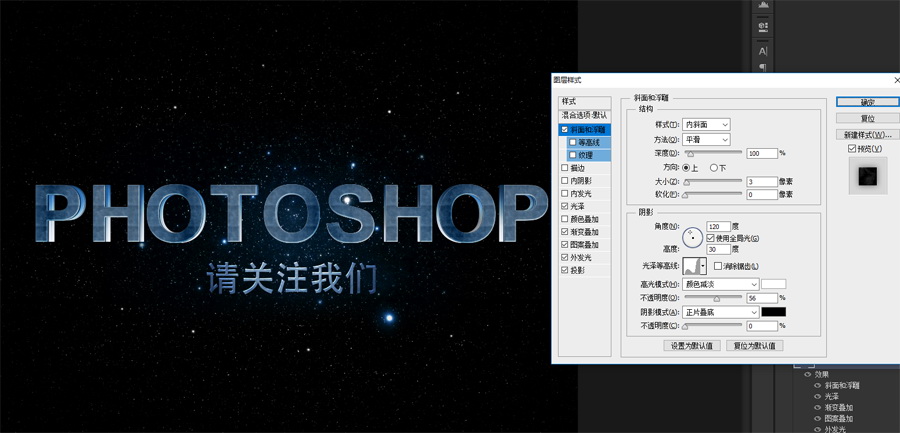The image size is (900, 433).
Task: Select the 外发光 style entry label
Action: pos(580,257)
